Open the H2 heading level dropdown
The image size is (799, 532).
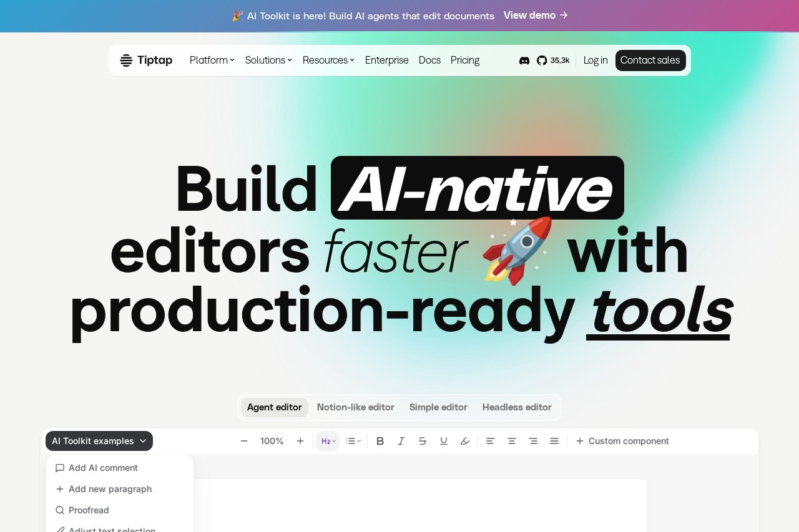[x=328, y=441]
